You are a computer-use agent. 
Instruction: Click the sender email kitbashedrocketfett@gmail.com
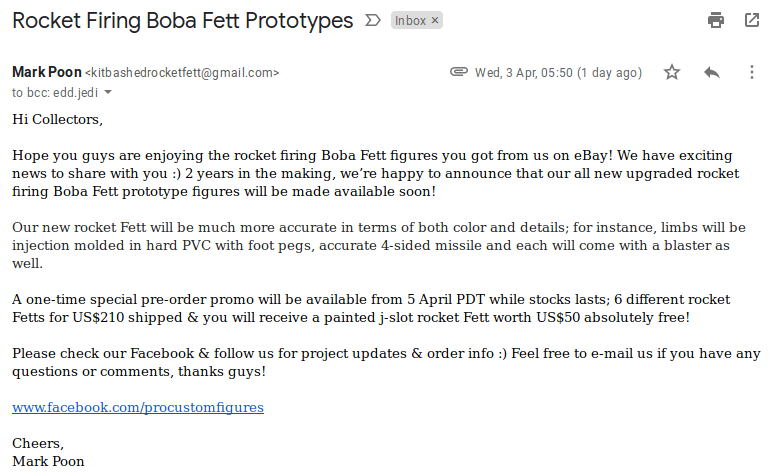click(x=182, y=73)
